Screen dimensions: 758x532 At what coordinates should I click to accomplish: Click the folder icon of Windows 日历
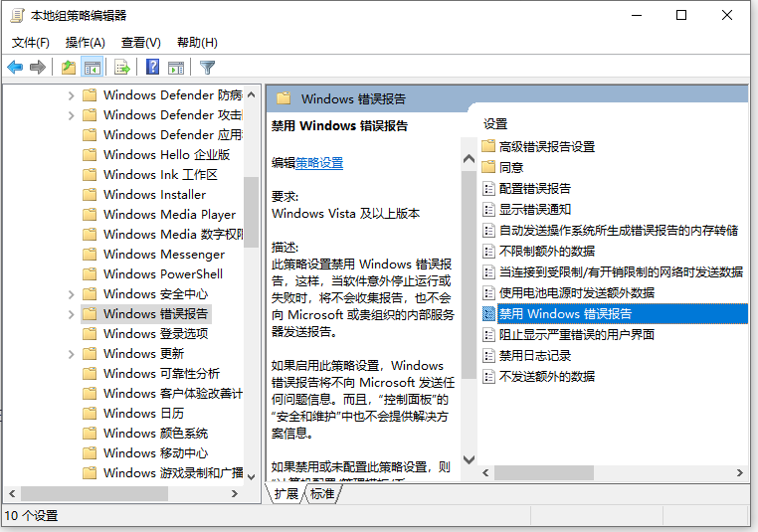point(90,413)
